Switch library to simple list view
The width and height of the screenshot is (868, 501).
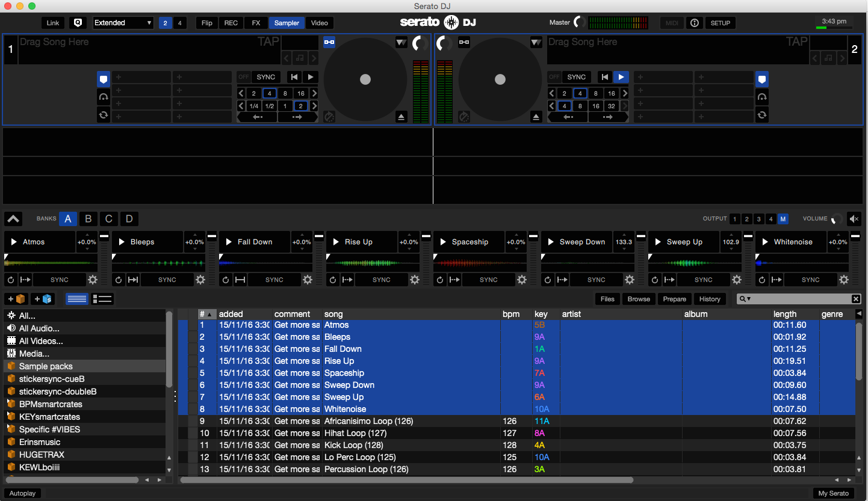click(x=77, y=299)
